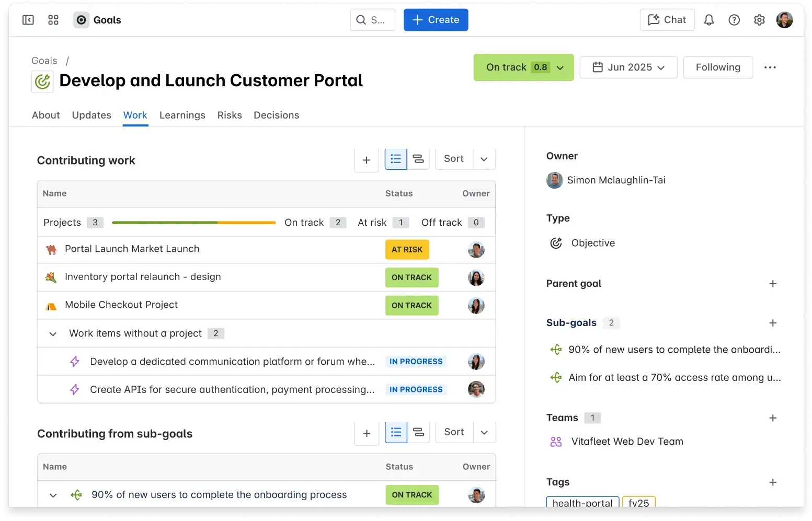Open the more actions ellipsis menu

click(770, 67)
